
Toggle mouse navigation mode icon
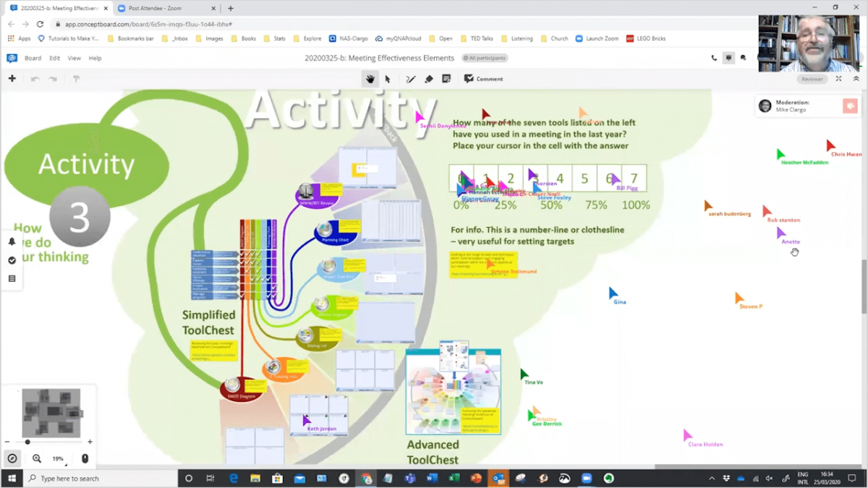tap(85, 458)
